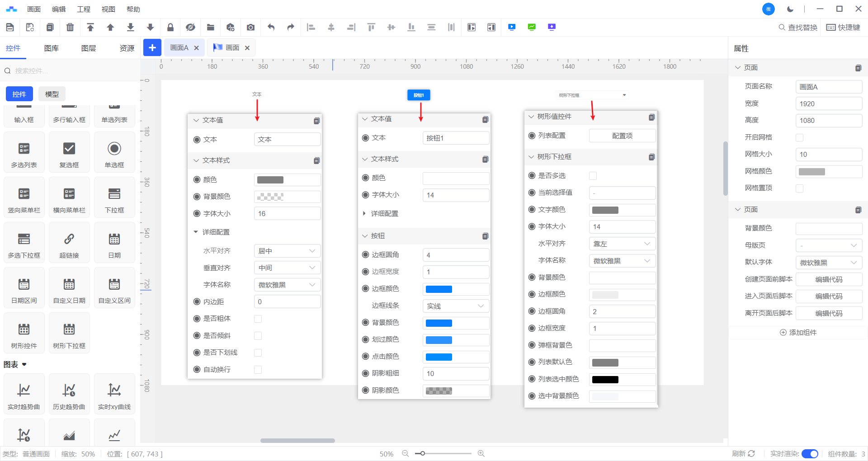Click the 网格颜色 gray swatch
Screen dimensions: 868x461
(x=812, y=172)
